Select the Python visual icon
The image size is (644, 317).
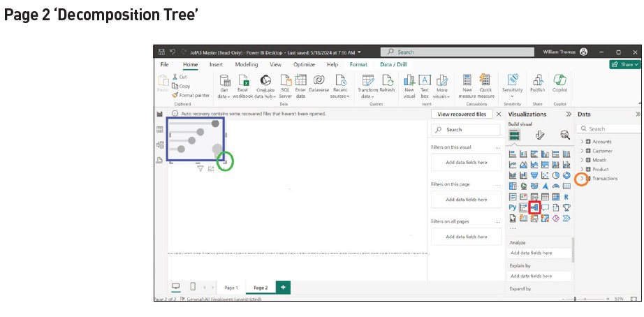click(x=513, y=207)
